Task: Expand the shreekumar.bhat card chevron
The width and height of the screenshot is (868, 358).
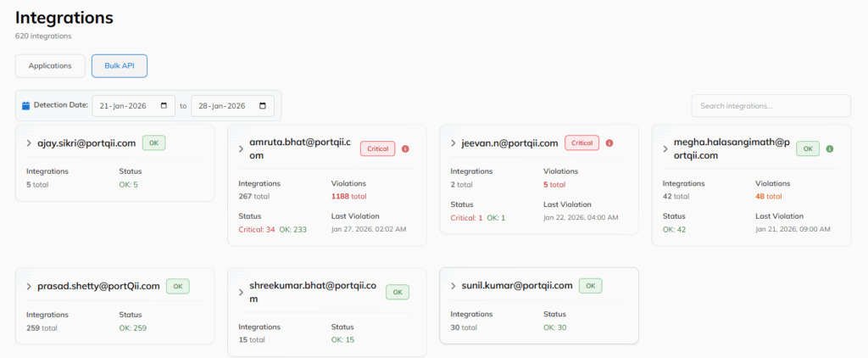Action: [x=242, y=293]
